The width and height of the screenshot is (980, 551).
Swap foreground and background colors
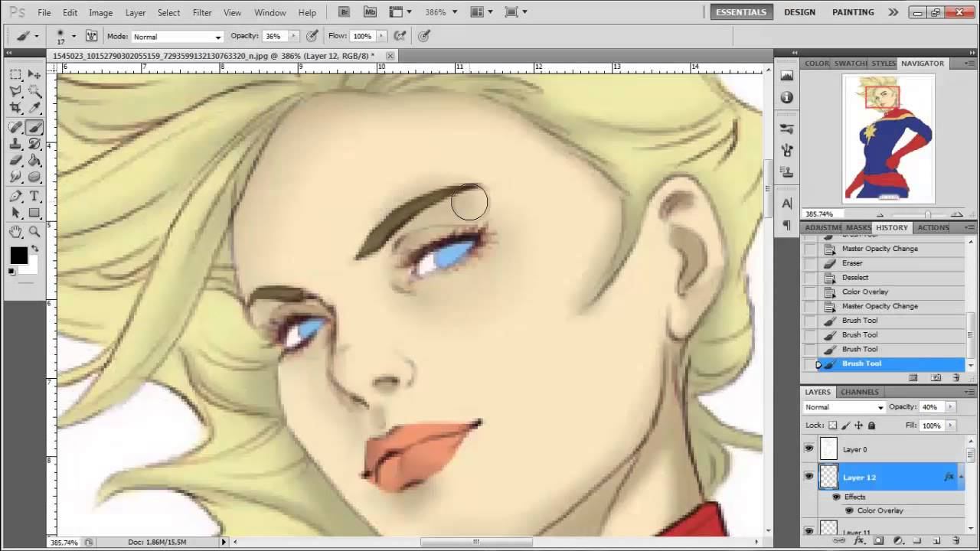click(34, 248)
